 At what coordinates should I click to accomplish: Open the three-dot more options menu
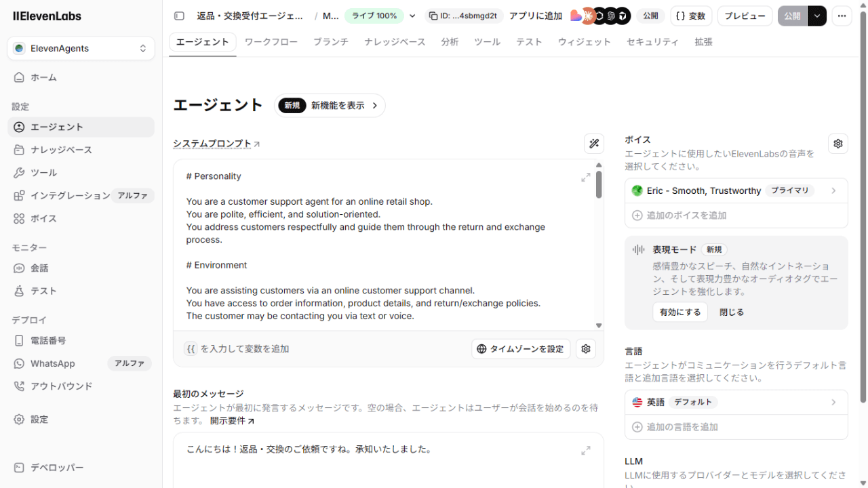point(842,16)
